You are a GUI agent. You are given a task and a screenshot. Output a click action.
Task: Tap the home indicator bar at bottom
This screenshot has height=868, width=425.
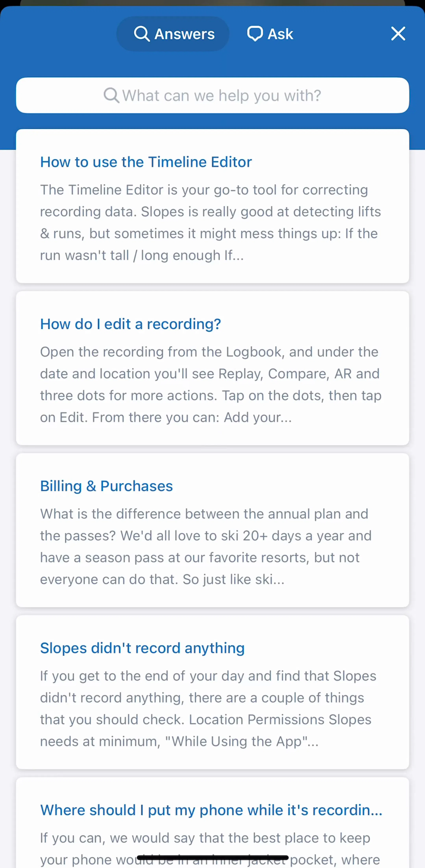213,858
